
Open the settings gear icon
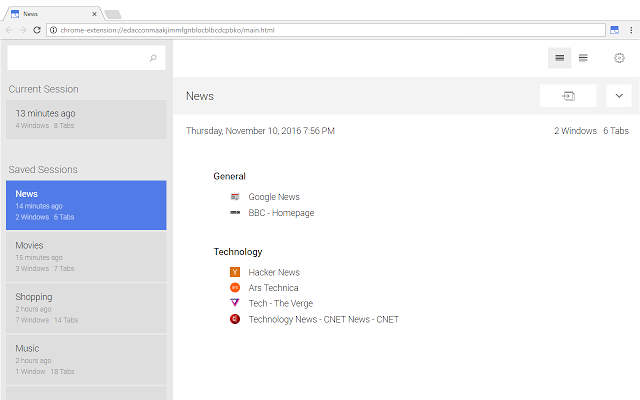tap(619, 58)
